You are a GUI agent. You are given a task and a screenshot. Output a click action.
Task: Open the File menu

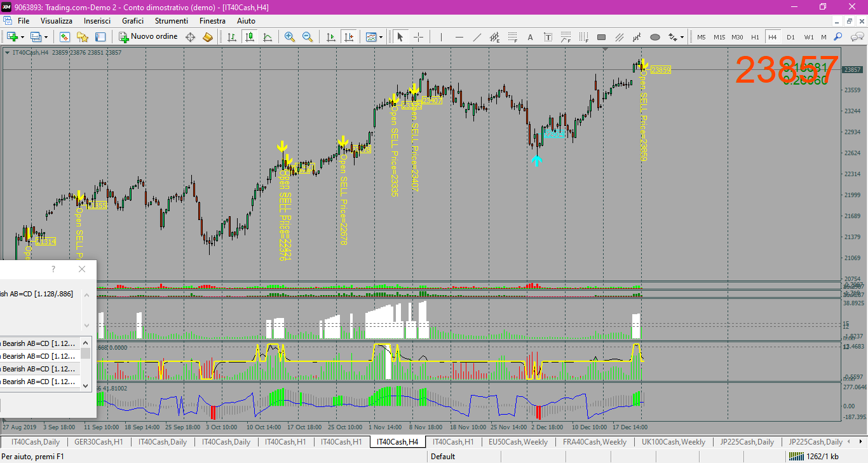pyautogui.click(x=24, y=21)
